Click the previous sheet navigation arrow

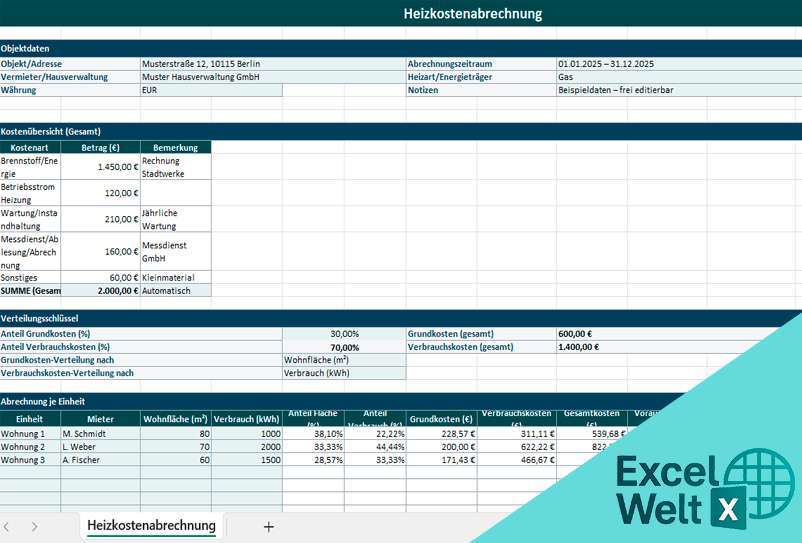coord(7,527)
